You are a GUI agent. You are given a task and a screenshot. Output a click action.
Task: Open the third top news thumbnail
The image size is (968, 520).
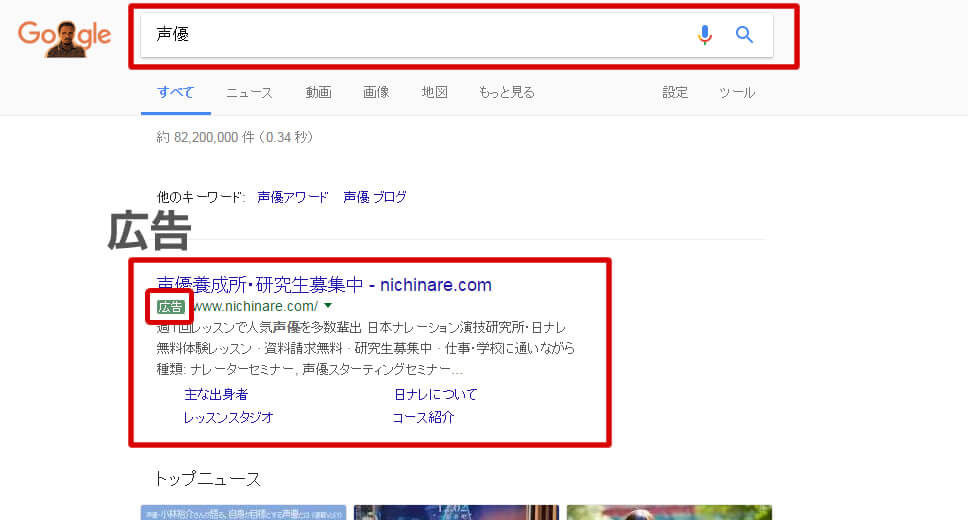tap(669, 513)
